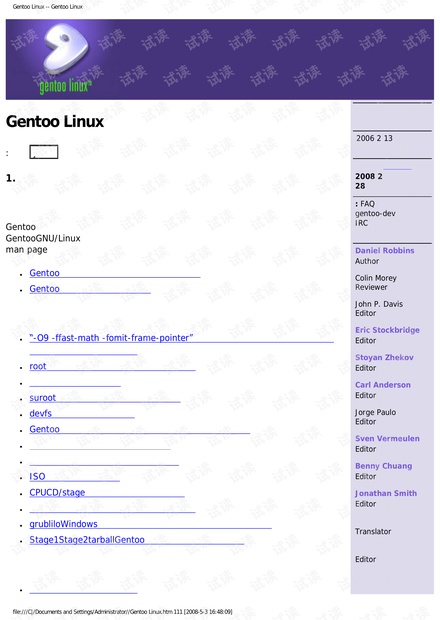
Task: Select the 'Translator' label in sidebar
Action: pos(373,531)
